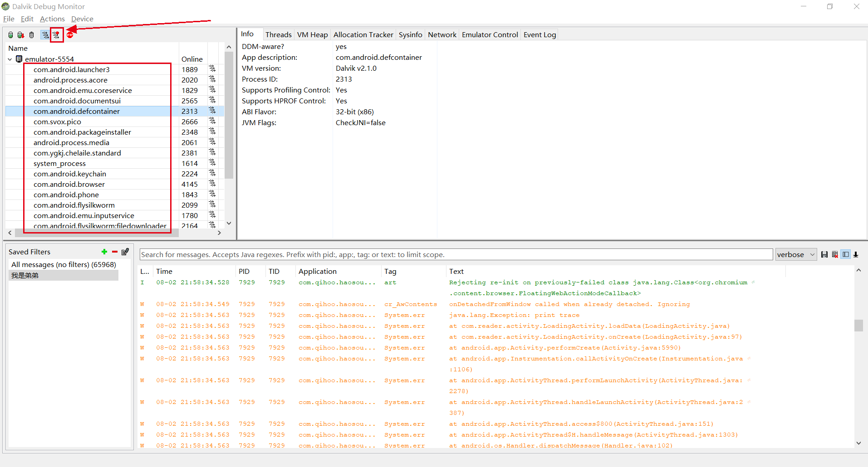Click thread update icon beside PID 1889
Image resolution: width=868 pixels, height=467 pixels.
[212, 69]
